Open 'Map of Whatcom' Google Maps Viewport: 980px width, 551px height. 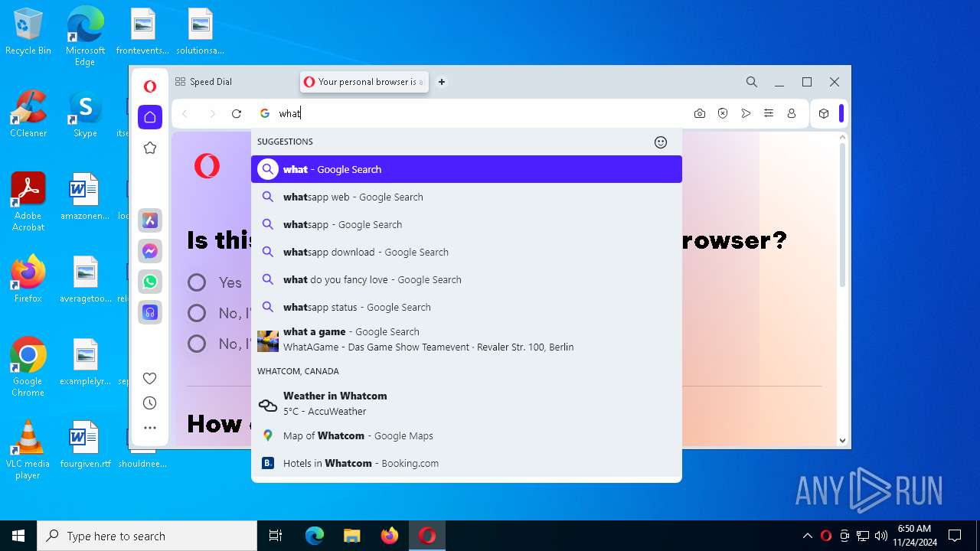466,435
